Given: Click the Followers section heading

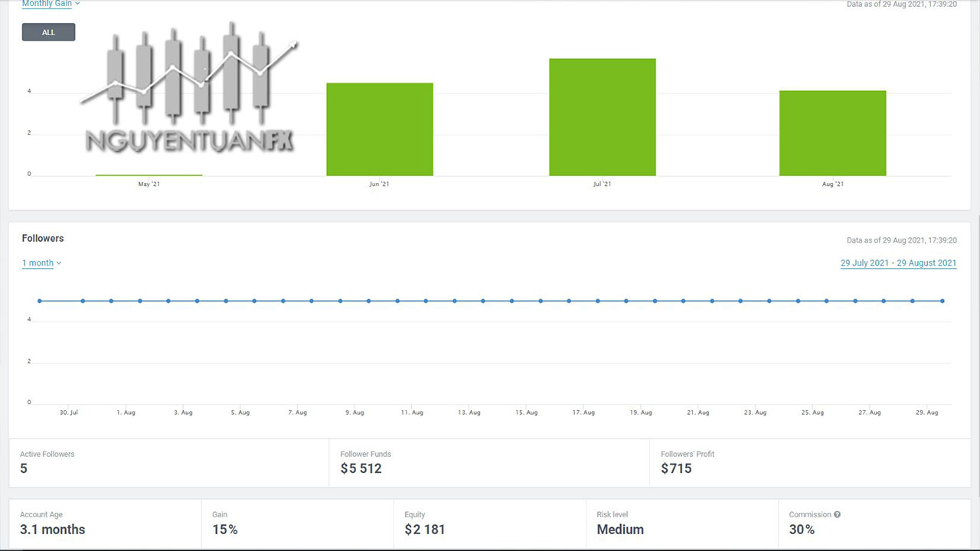Looking at the screenshot, I should 43,239.
